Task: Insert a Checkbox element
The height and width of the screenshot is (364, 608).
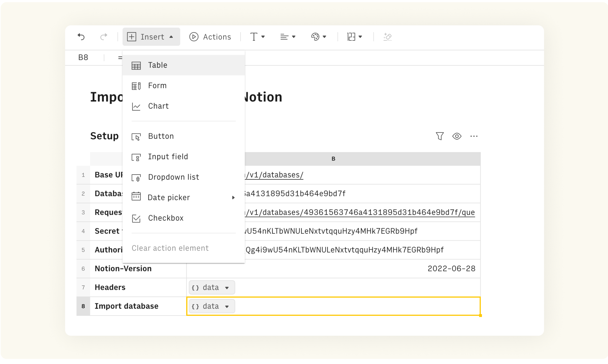Action: 184,218
